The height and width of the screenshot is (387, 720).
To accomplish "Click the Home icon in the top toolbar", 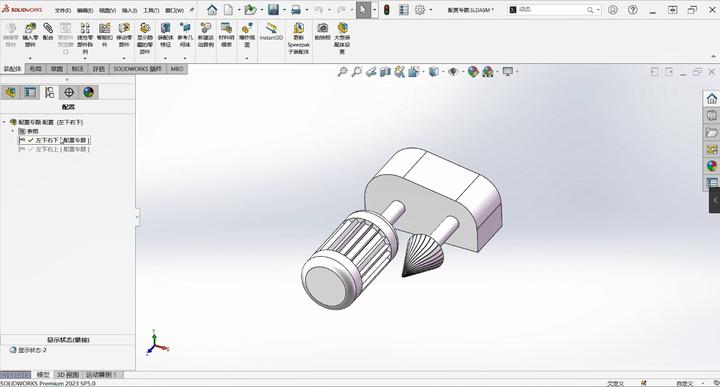I will pyautogui.click(x=212, y=10).
